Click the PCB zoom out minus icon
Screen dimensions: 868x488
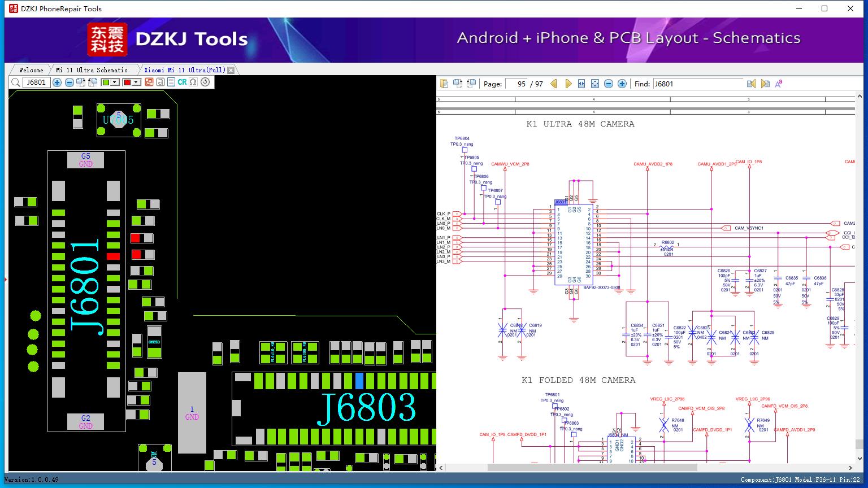pos(69,82)
